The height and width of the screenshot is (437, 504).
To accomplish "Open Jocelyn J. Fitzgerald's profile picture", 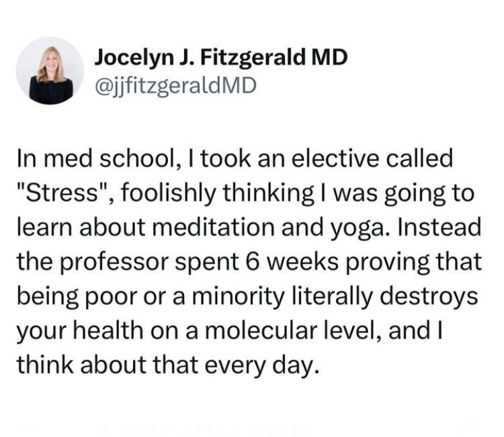I will click(50, 70).
